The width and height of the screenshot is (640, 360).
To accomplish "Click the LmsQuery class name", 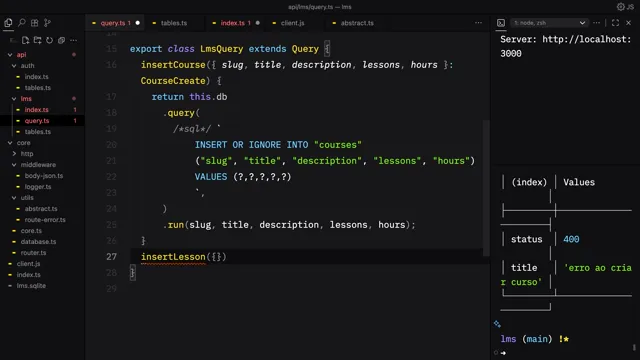I will click(x=222, y=49).
